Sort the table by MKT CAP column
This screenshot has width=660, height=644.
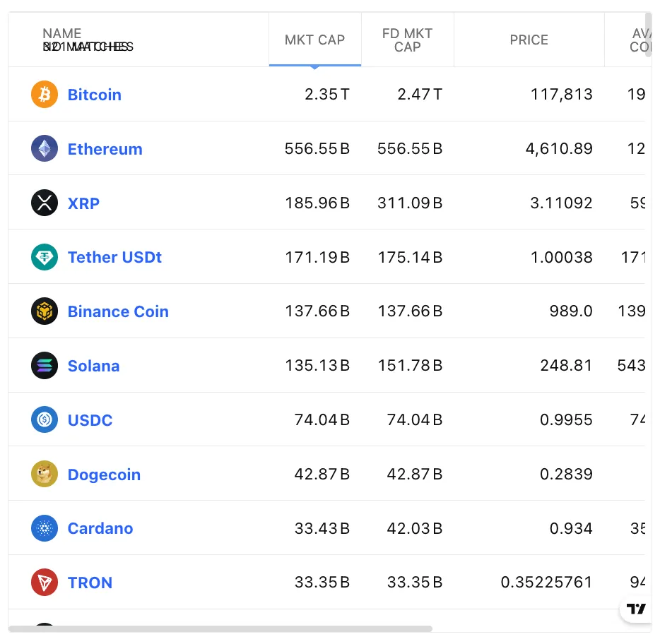click(315, 40)
